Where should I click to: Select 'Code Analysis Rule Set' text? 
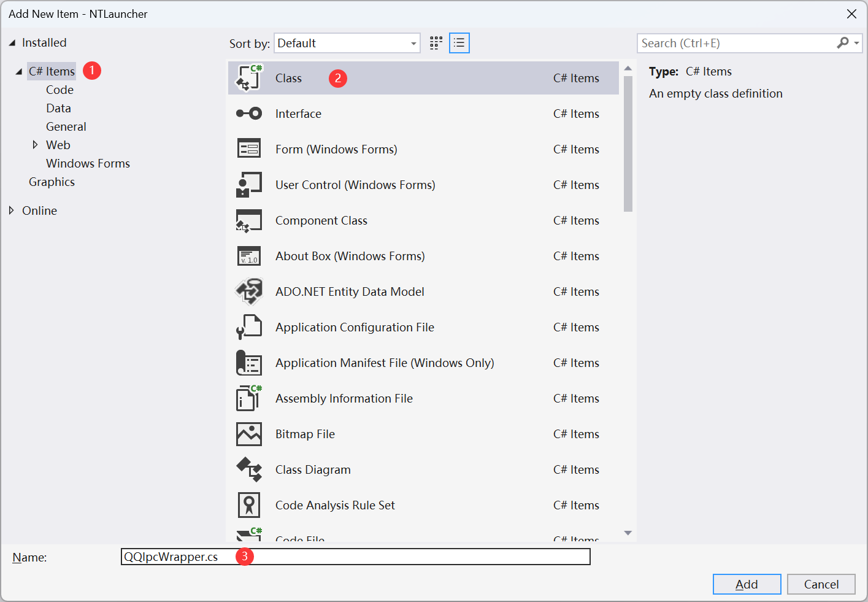(335, 505)
